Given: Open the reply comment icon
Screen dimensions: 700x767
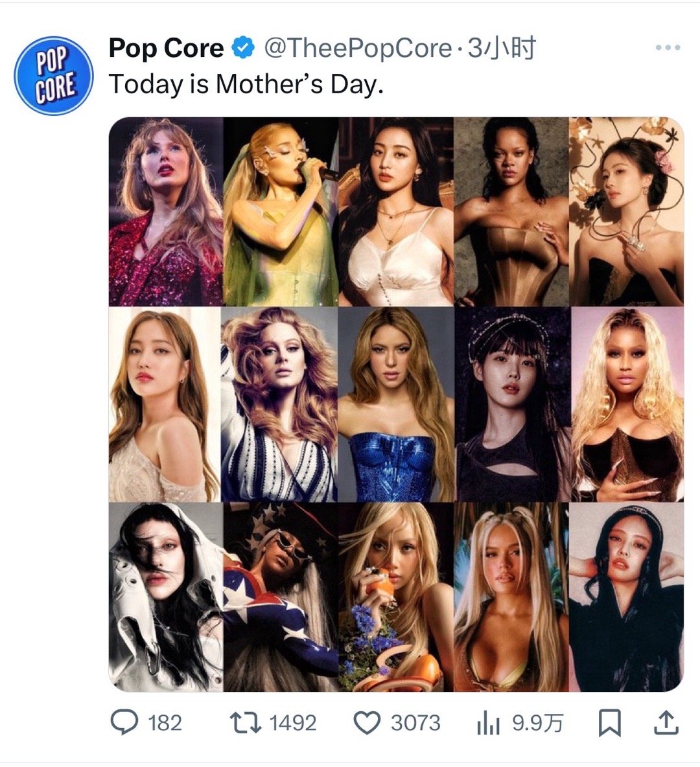Looking at the screenshot, I should tap(124, 722).
